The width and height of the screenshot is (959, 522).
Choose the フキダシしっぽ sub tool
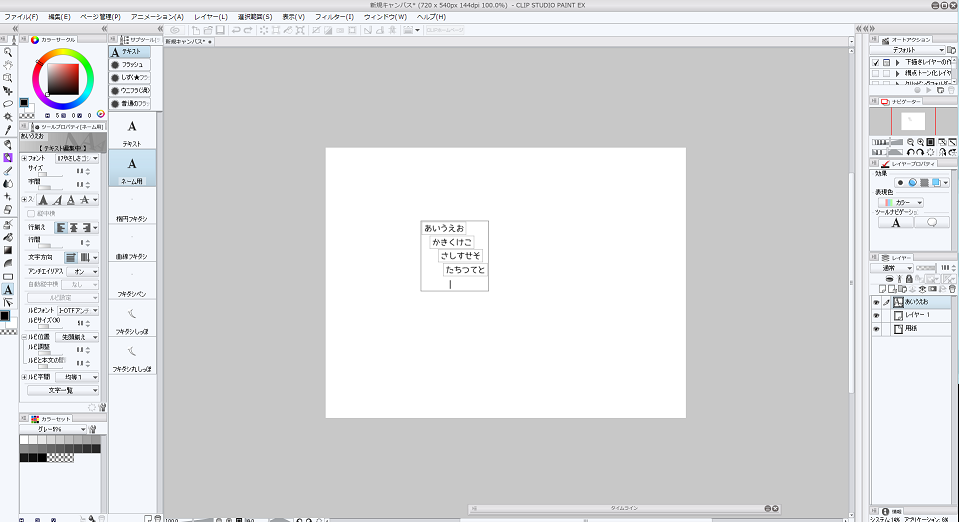click(x=131, y=319)
